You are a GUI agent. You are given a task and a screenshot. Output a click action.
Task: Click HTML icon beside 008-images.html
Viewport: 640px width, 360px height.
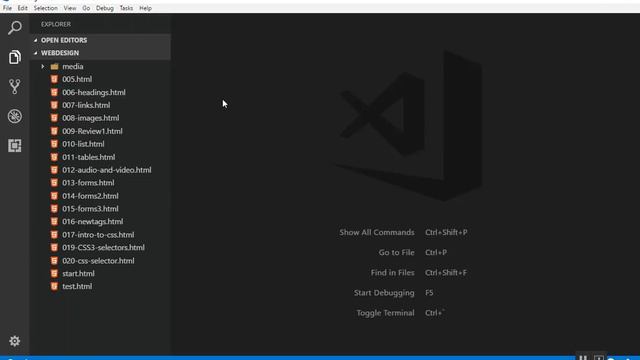[x=54, y=118]
